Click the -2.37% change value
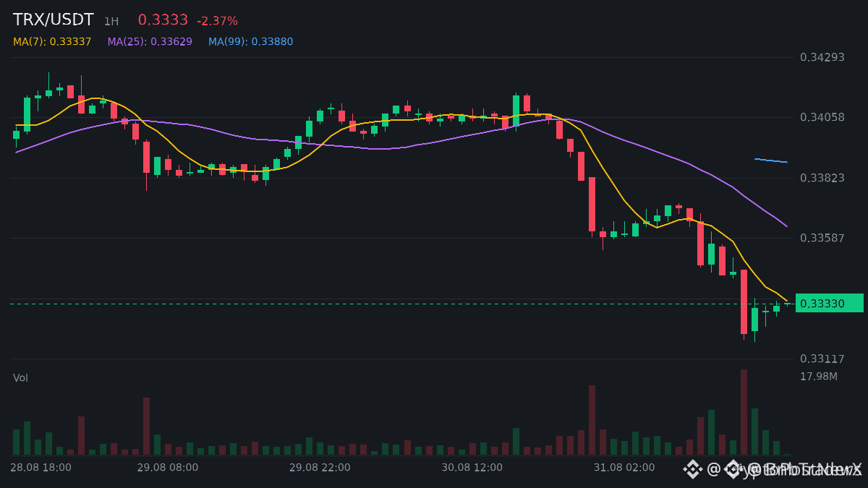 click(217, 21)
